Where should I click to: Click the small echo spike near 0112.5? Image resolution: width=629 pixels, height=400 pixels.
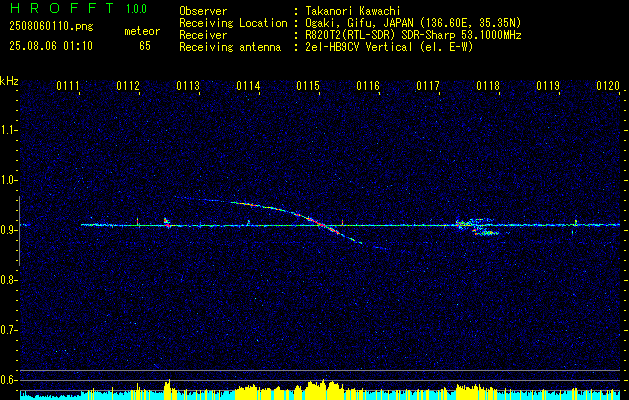pyautogui.click(x=167, y=223)
